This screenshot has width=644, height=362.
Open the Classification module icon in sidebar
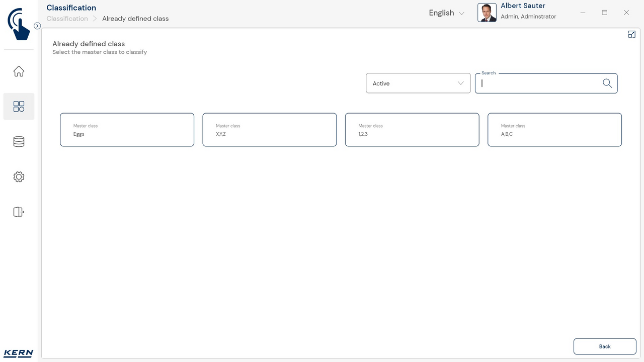[x=19, y=107]
